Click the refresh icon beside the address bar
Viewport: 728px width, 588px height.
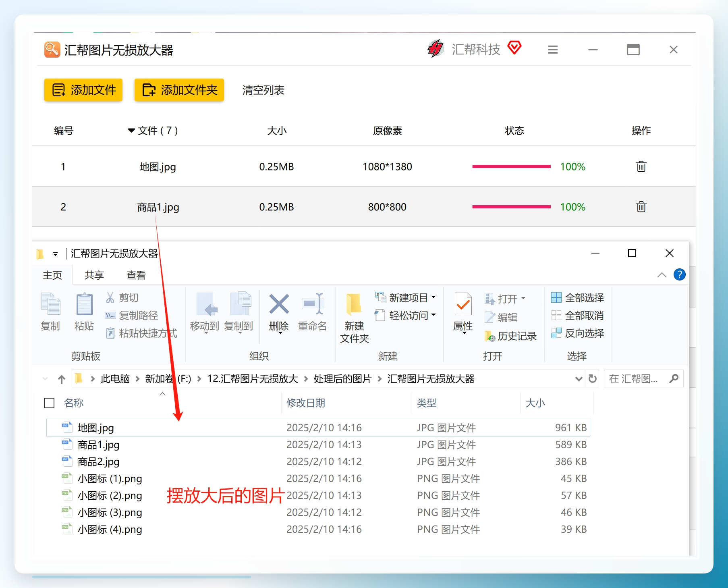(593, 379)
